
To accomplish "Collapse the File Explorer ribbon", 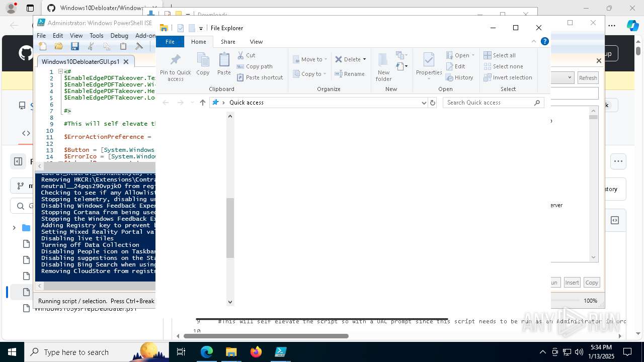I will [534, 42].
